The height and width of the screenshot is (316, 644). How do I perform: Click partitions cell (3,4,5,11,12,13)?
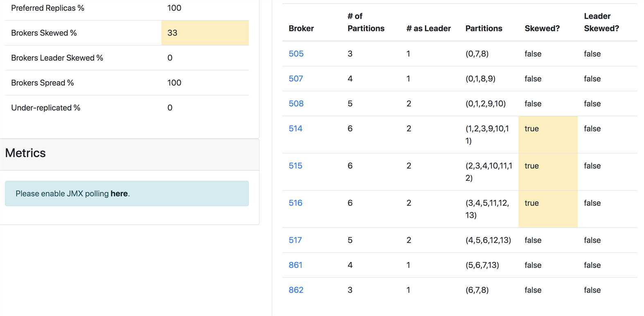tap(487, 209)
